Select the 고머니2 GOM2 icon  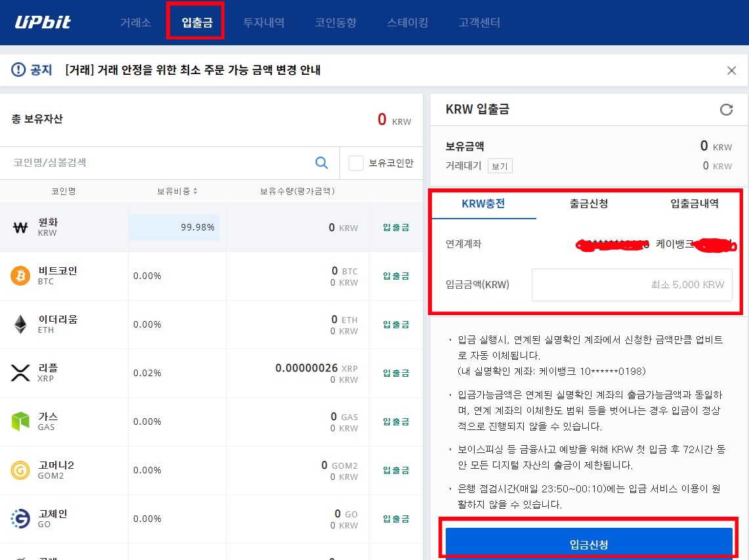coord(20,470)
